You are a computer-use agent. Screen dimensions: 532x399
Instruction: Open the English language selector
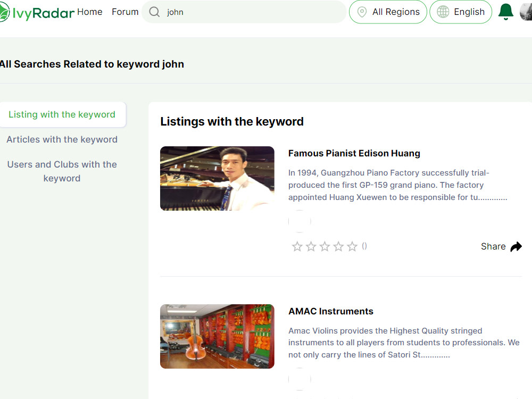click(460, 12)
